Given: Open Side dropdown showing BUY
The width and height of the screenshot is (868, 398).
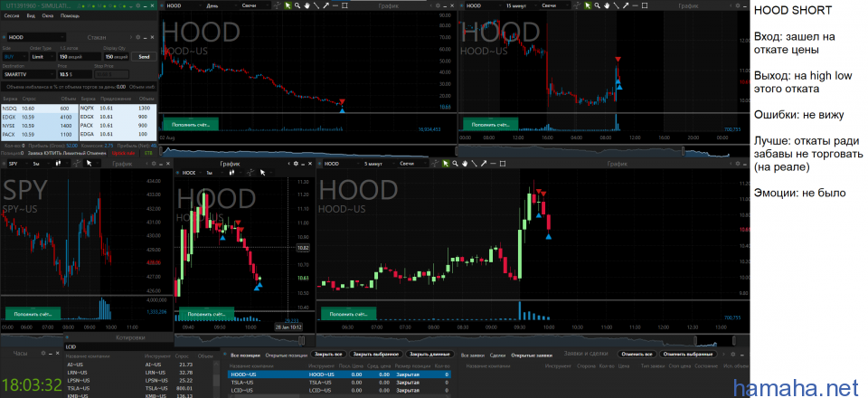Looking at the screenshot, I should point(14,56).
